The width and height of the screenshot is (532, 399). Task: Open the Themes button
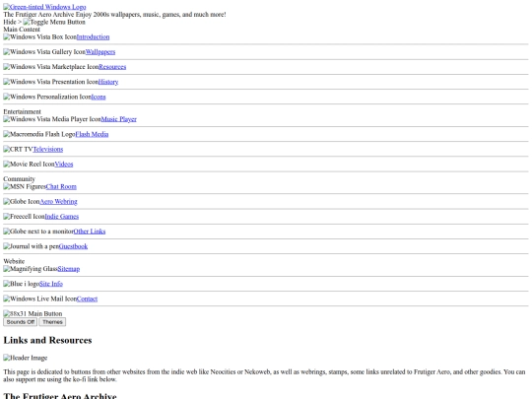(x=52, y=322)
